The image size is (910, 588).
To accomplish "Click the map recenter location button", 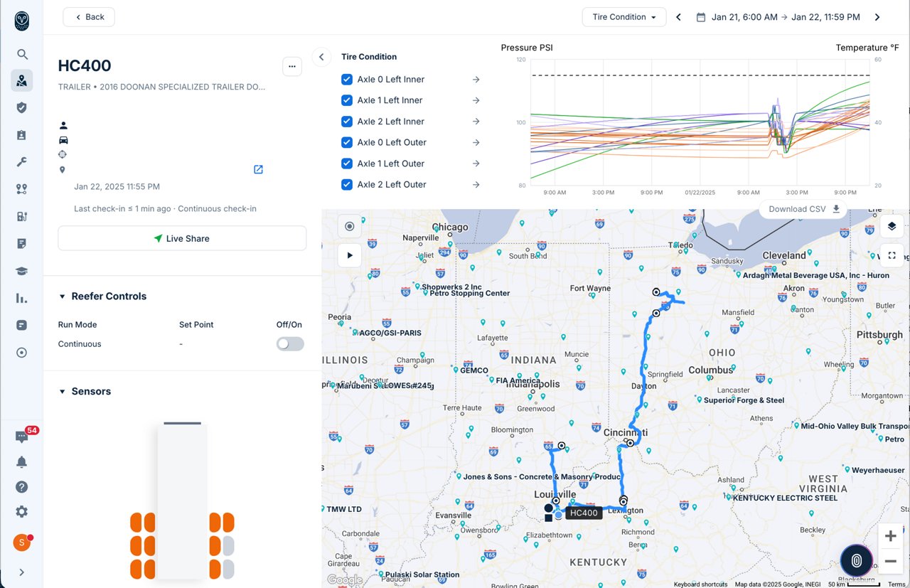I will tap(350, 227).
